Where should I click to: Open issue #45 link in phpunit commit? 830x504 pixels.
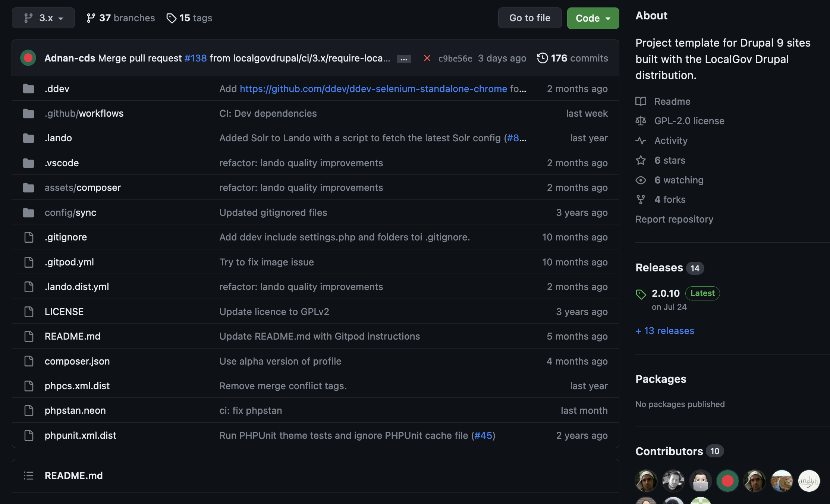[483, 435]
